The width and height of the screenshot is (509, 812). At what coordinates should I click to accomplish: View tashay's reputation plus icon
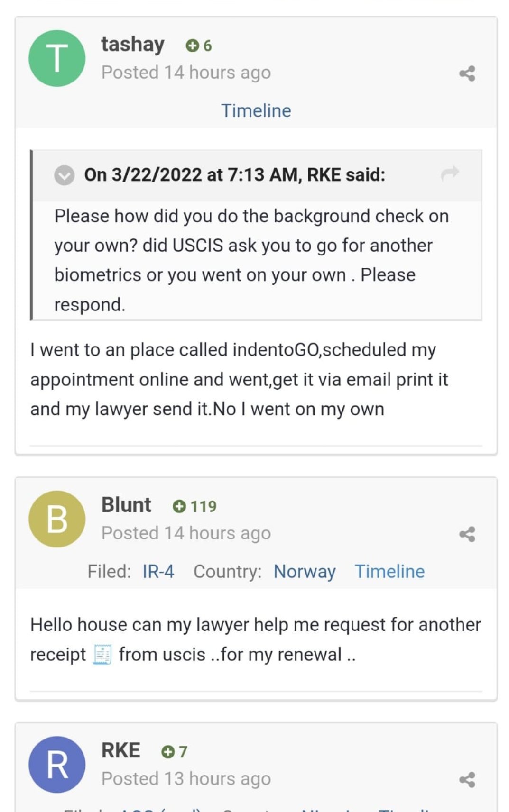(x=192, y=46)
